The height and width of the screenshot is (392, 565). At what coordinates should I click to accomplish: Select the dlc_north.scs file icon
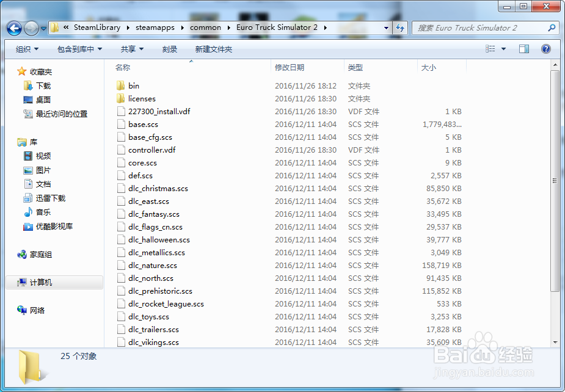121,278
